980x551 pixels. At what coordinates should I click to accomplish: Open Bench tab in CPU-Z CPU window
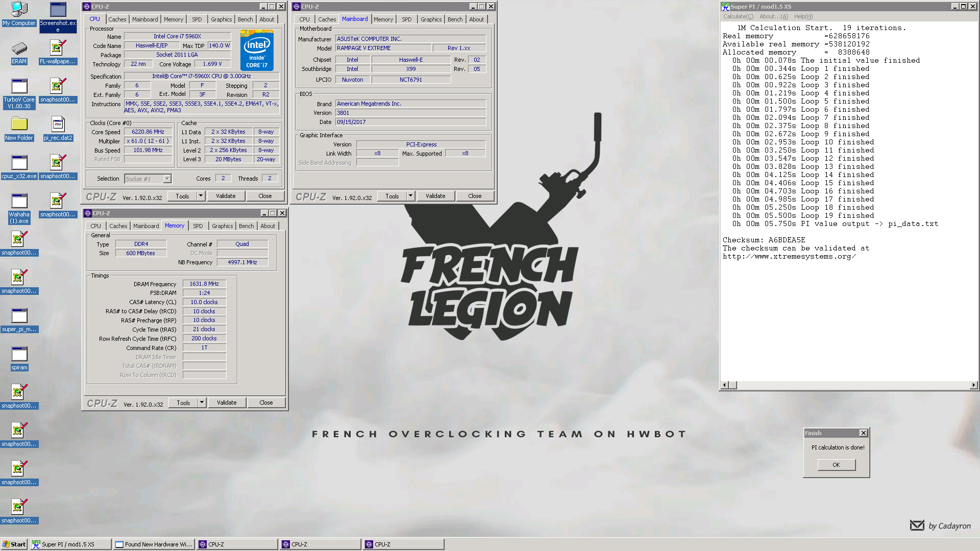(x=246, y=19)
